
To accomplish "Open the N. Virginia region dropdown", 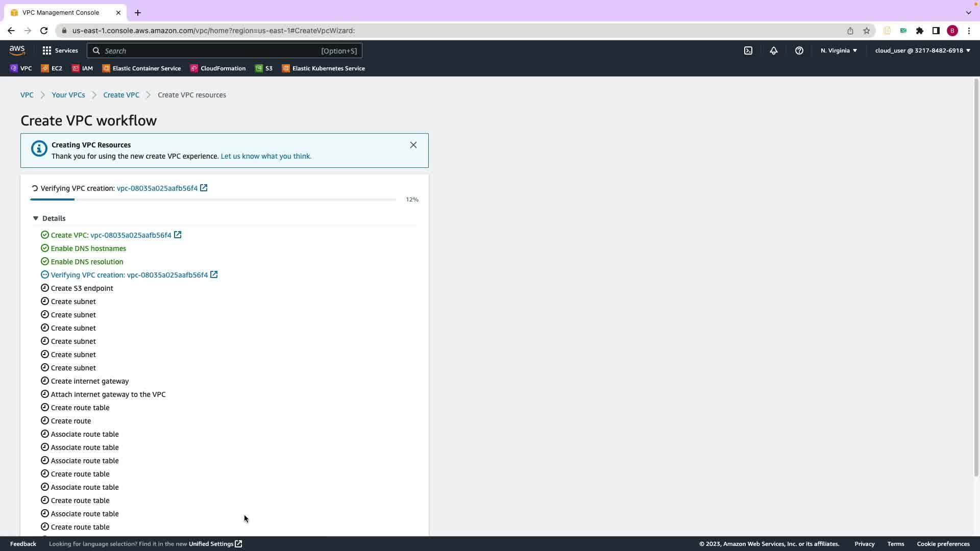I will [x=839, y=51].
